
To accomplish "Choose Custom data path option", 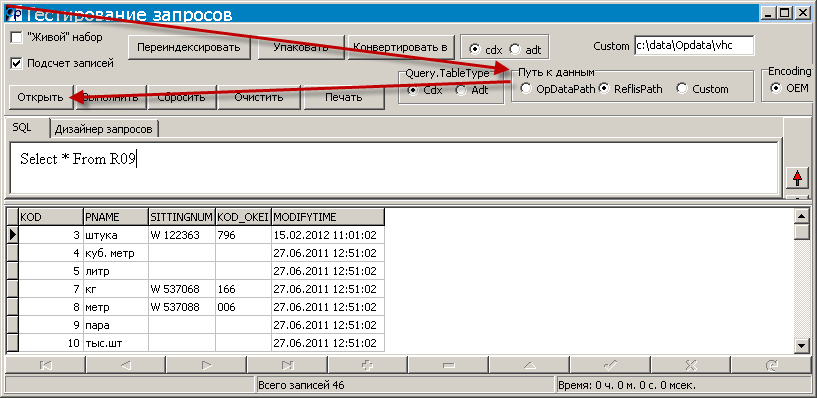I will pos(682,89).
